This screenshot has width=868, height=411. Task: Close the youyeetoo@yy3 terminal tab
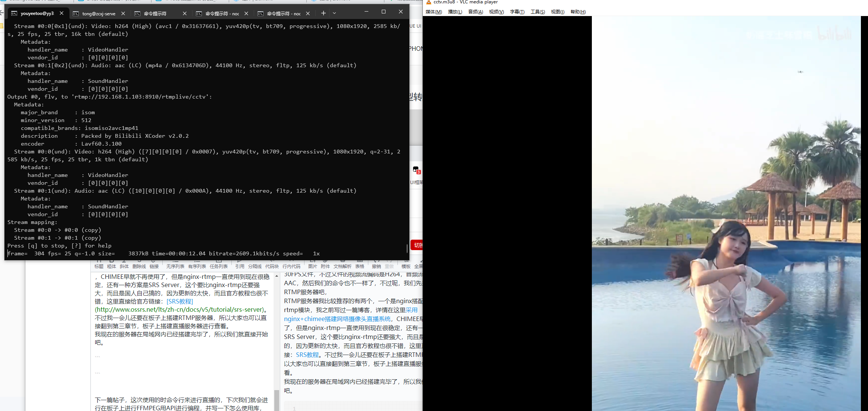pyautogui.click(x=62, y=13)
